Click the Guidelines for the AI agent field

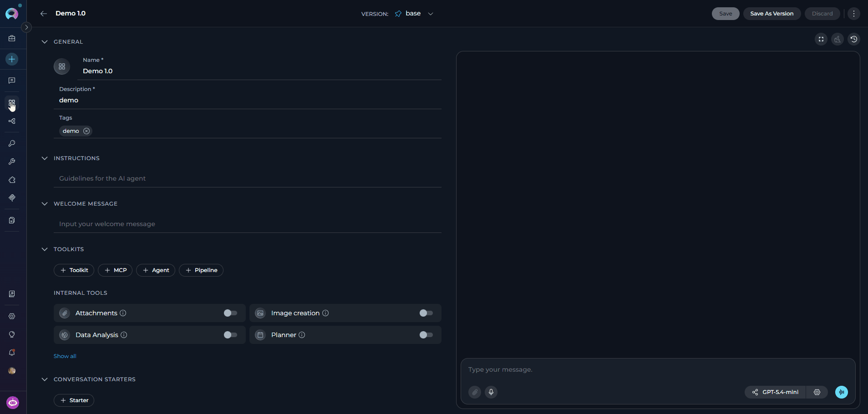click(x=248, y=178)
